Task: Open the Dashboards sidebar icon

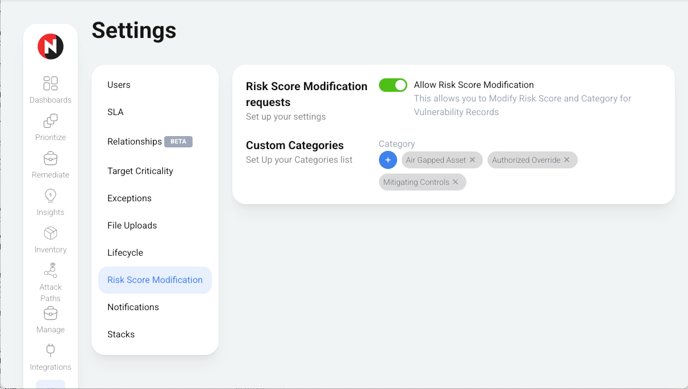Action: tap(50, 83)
